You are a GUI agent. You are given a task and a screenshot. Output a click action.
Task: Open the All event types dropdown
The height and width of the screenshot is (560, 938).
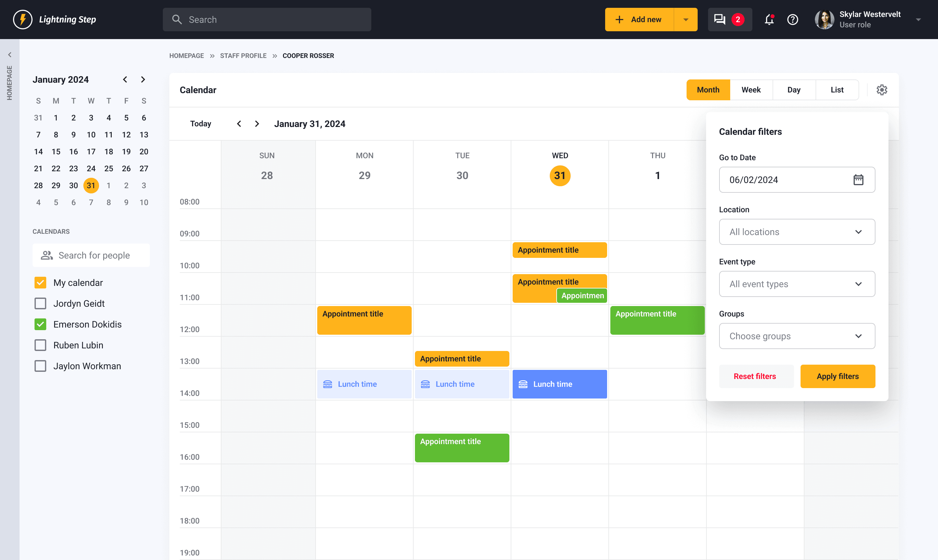point(797,284)
